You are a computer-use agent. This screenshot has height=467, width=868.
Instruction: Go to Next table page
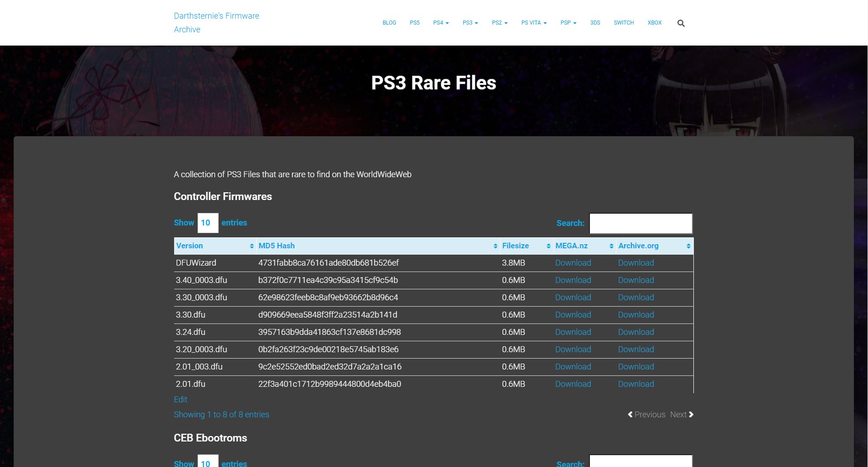click(682, 415)
